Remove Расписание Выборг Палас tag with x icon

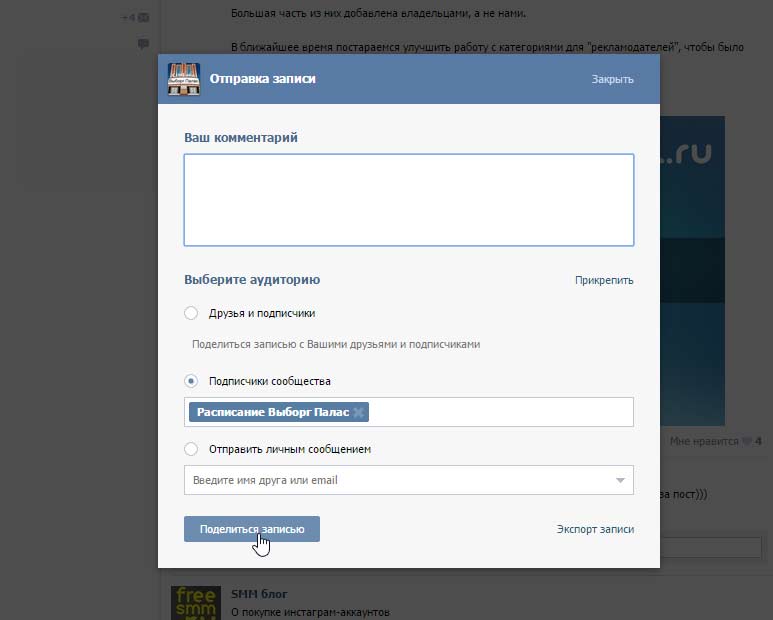click(x=359, y=413)
